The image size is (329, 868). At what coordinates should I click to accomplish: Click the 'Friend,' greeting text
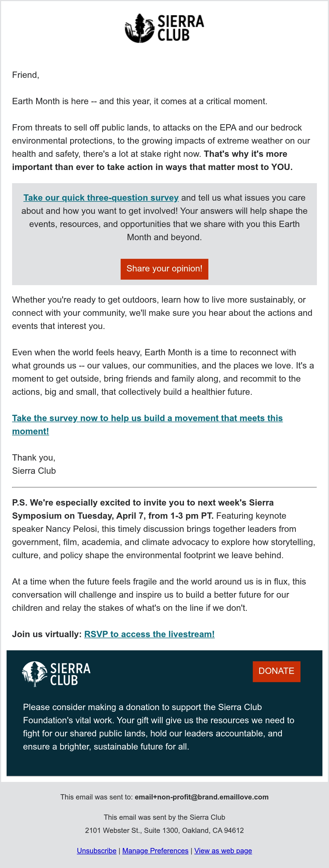tap(25, 75)
